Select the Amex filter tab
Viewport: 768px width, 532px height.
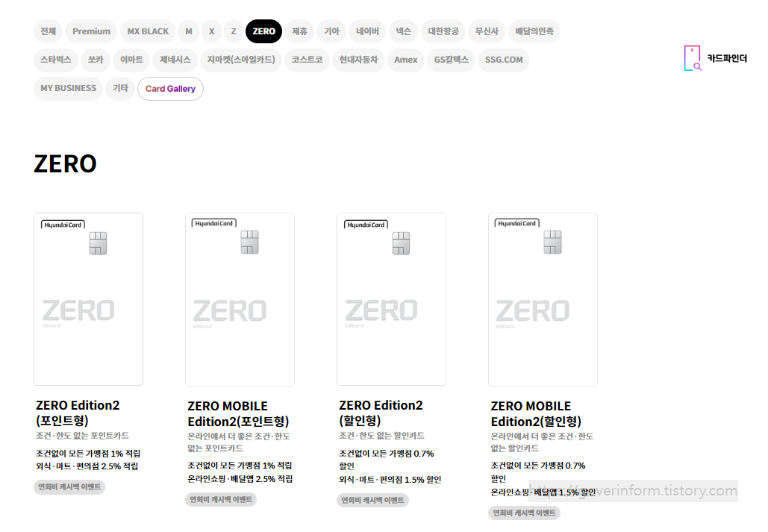[405, 60]
